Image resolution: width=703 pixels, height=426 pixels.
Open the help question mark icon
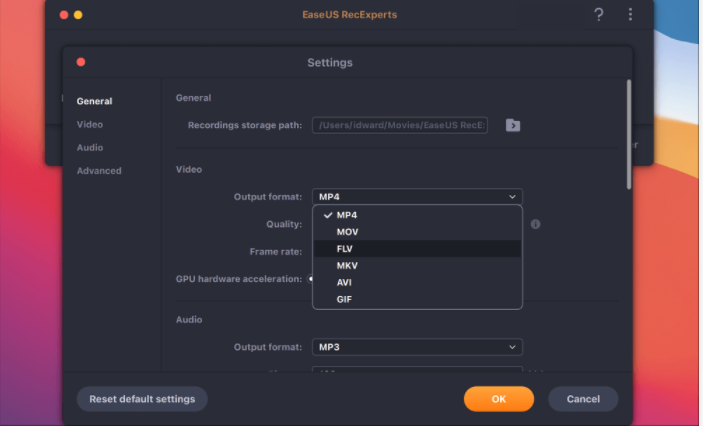(599, 15)
